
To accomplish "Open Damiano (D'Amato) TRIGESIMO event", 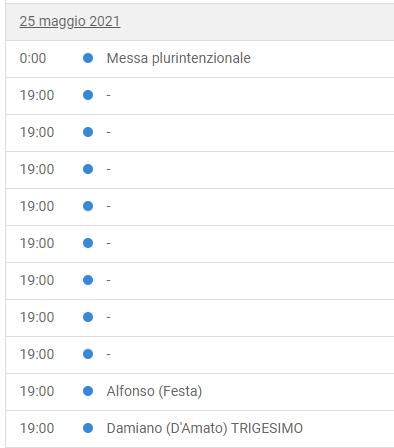I will click(x=205, y=428).
